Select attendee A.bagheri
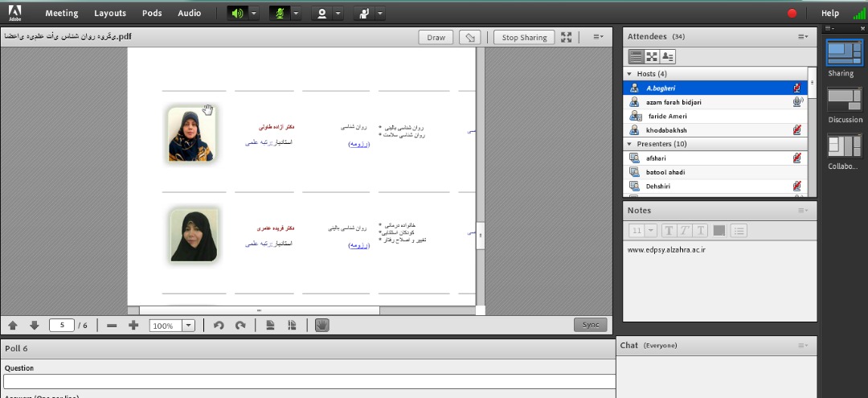The image size is (868, 398). click(715, 88)
